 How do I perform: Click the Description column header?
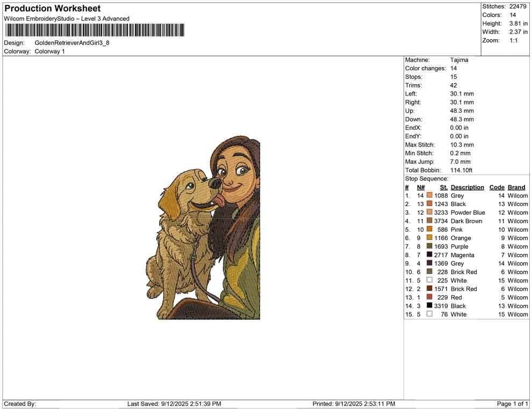click(x=467, y=187)
